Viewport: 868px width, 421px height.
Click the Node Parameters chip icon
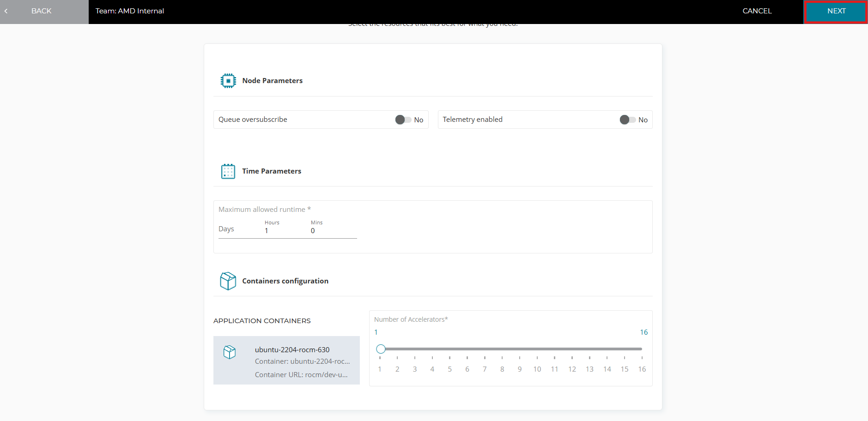tap(228, 81)
